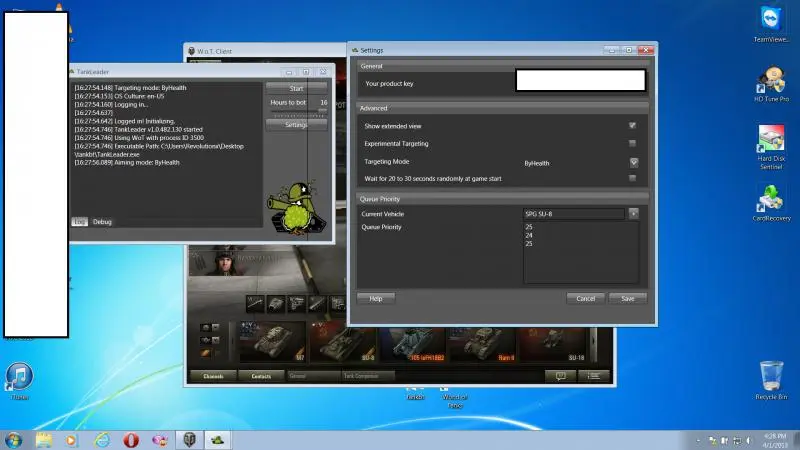The width and height of the screenshot is (800, 450).
Task: Click Cancel in Settings window
Action: (x=585, y=298)
